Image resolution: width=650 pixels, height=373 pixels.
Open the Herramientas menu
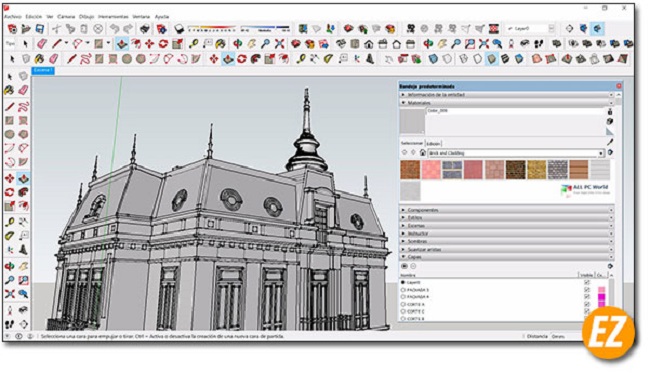pos(113,17)
